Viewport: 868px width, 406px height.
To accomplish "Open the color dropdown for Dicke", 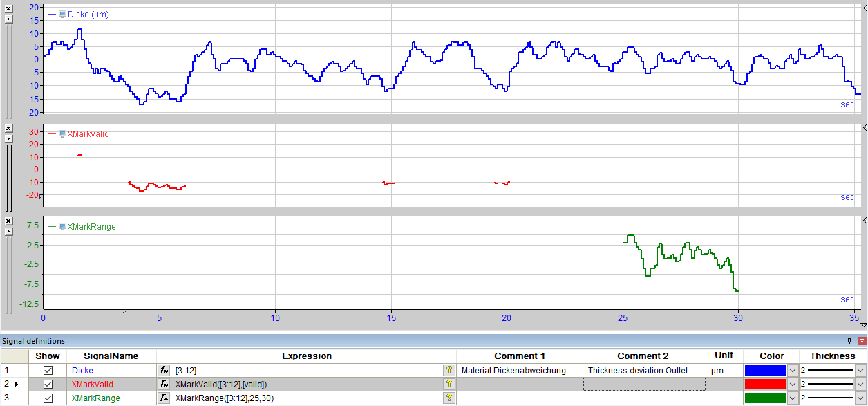I will click(793, 371).
